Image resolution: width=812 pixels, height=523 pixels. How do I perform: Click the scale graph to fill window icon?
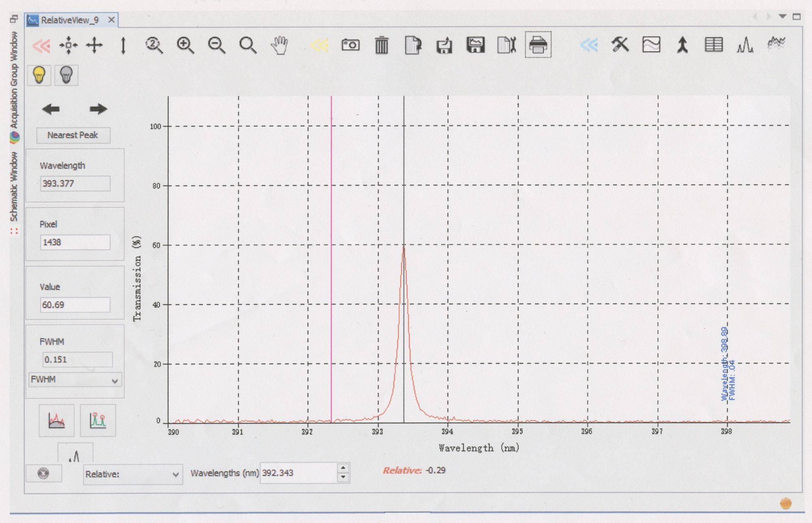pyautogui.click(x=68, y=45)
